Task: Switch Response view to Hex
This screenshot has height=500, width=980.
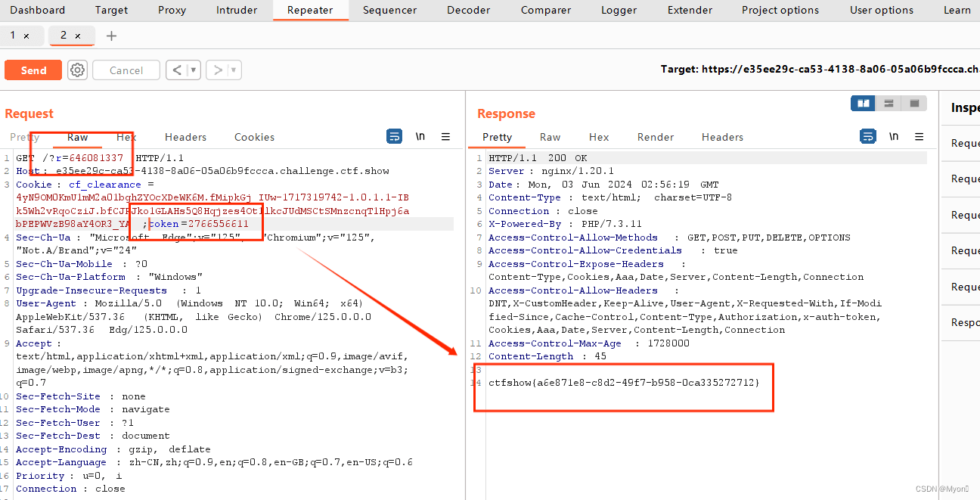Action: [x=599, y=137]
